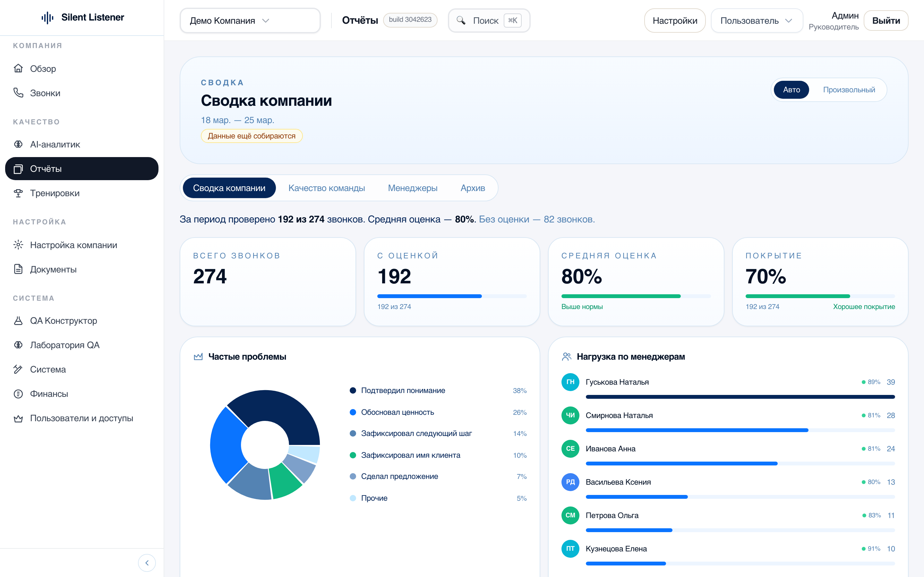The height and width of the screenshot is (577, 924).
Task: Open Документы via its document icon
Action: pyautogui.click(x=18, y=269)
